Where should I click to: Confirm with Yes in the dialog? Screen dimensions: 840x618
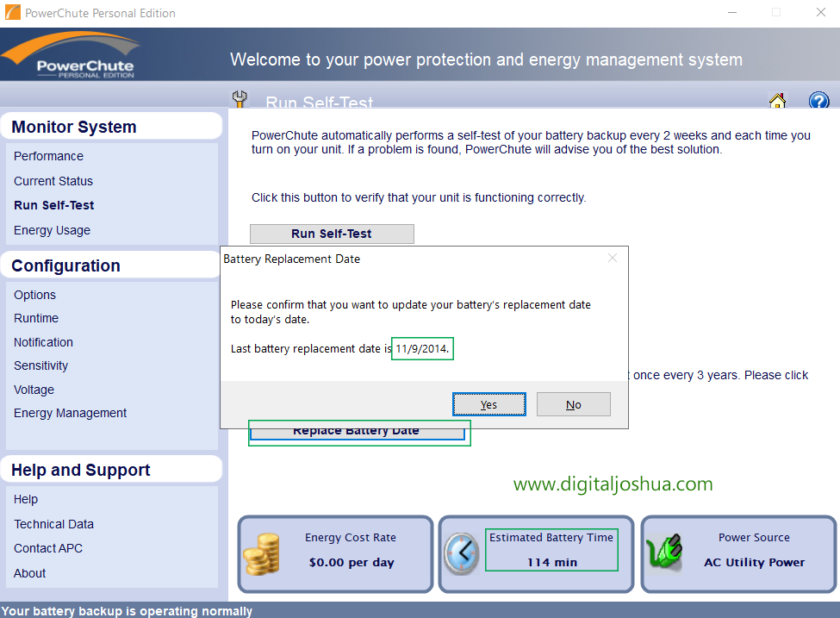pos(488,404)
